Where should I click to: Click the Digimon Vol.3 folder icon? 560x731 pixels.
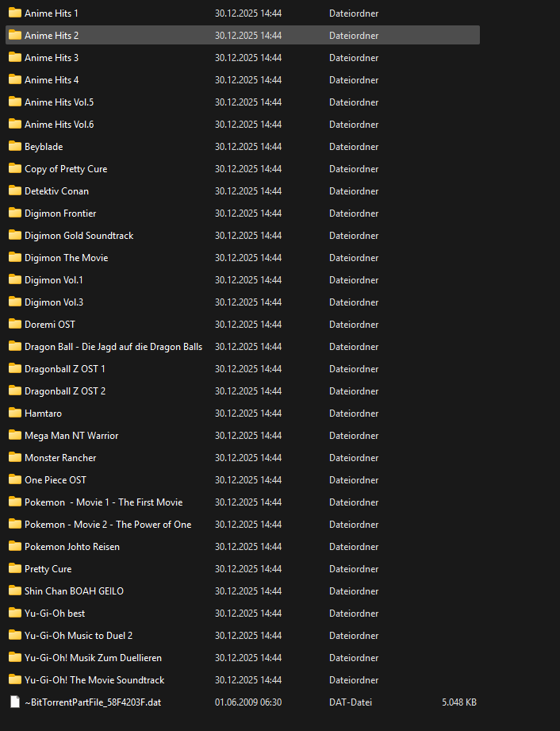point(15,302)
